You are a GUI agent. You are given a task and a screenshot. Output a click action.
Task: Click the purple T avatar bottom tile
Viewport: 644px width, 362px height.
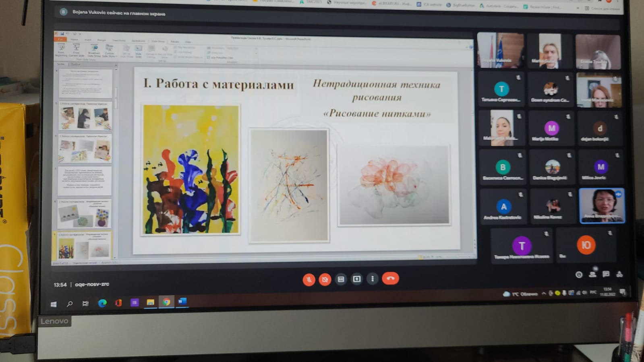522,245
